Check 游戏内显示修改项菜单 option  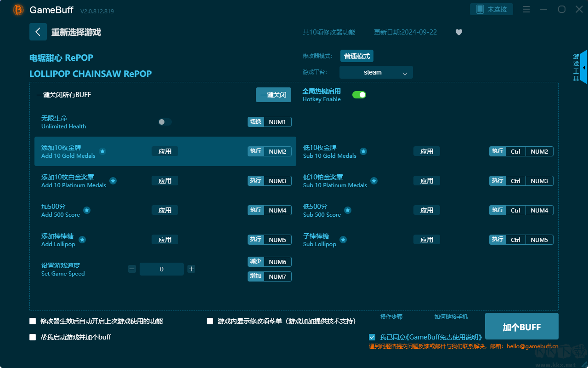[210, 321]
